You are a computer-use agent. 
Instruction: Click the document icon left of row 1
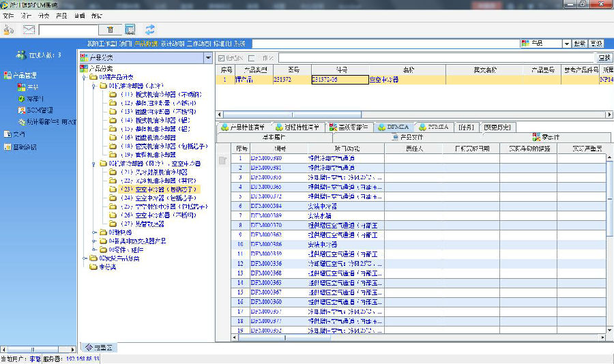coord(222,160)
